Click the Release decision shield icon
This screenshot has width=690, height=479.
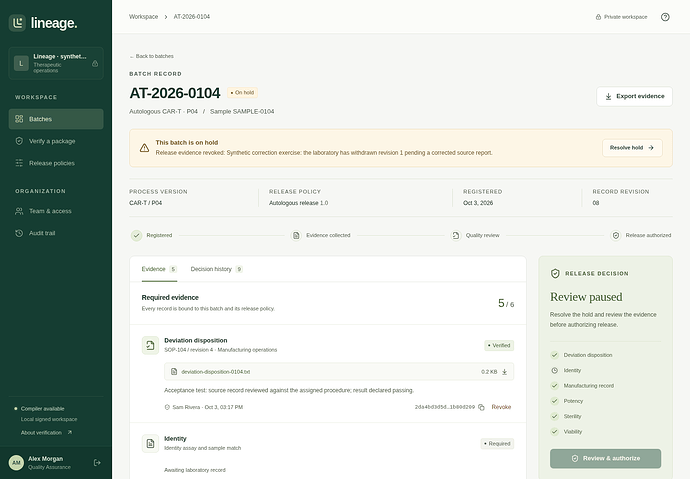(555, 274)
